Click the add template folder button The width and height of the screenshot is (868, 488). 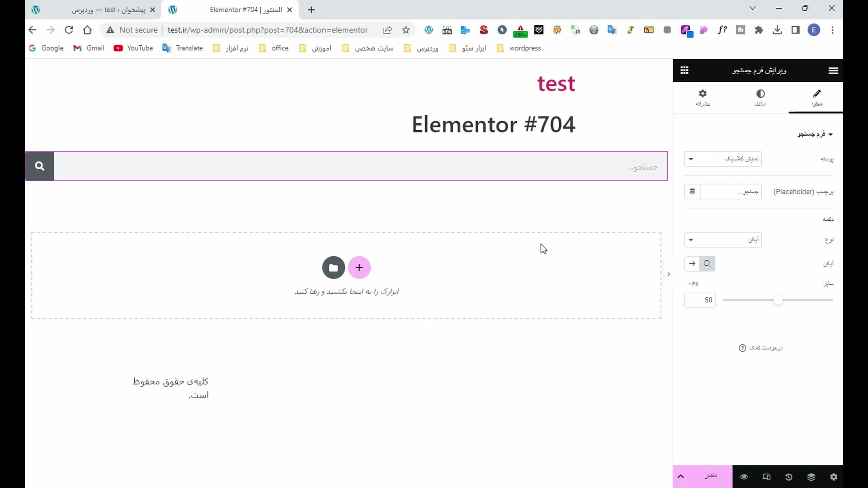[x=334, y=267]
